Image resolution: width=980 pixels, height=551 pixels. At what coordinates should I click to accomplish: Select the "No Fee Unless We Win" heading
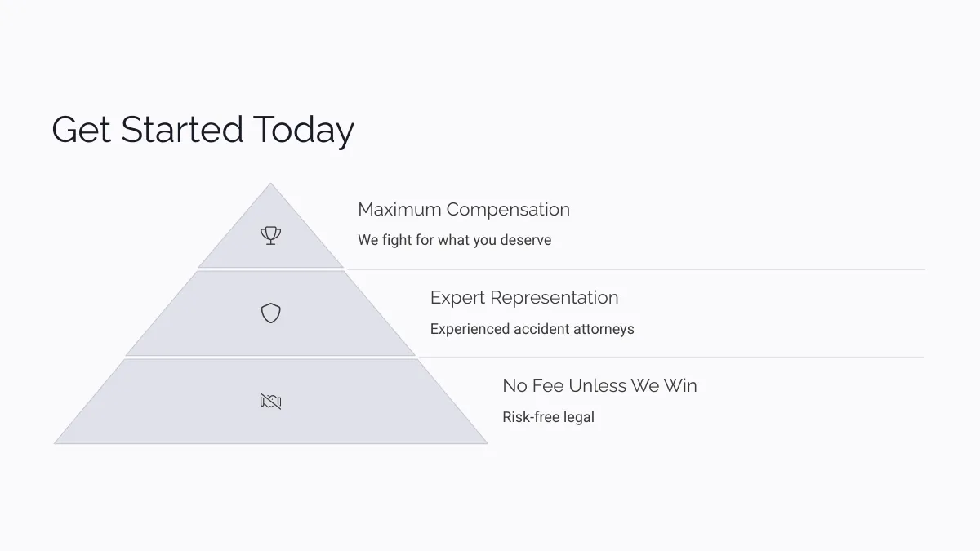pyautogui.click(x=599, y=385)
